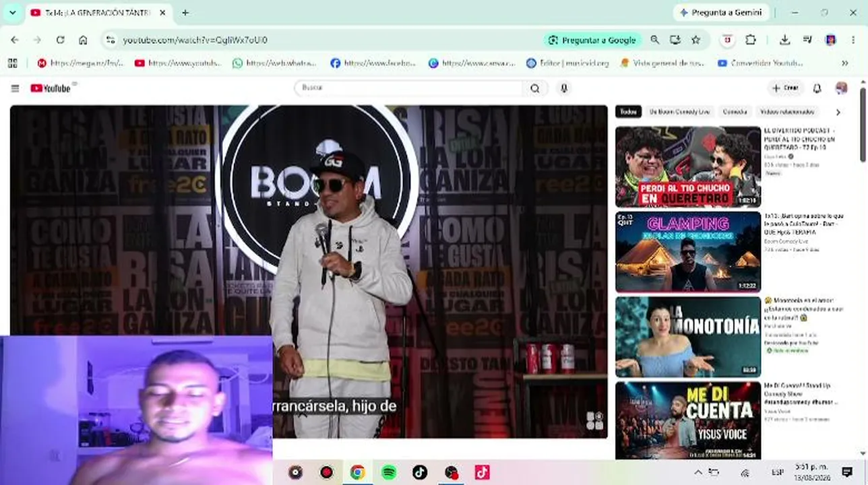Open the 'Convertidor Youtub...' bookmark
The width and height of the screenshot is (868, 485).
pos(761,63)
